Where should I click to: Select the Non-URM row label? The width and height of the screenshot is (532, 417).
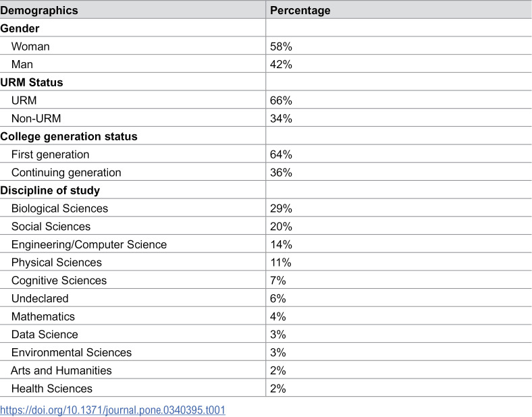click(x=36, y=118)
